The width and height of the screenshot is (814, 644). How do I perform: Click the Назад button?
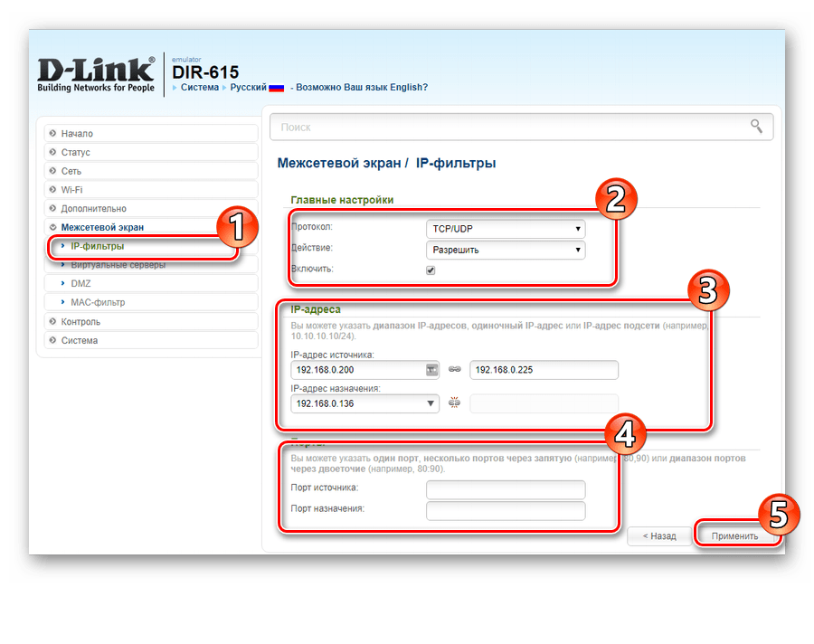click(659, 536)
